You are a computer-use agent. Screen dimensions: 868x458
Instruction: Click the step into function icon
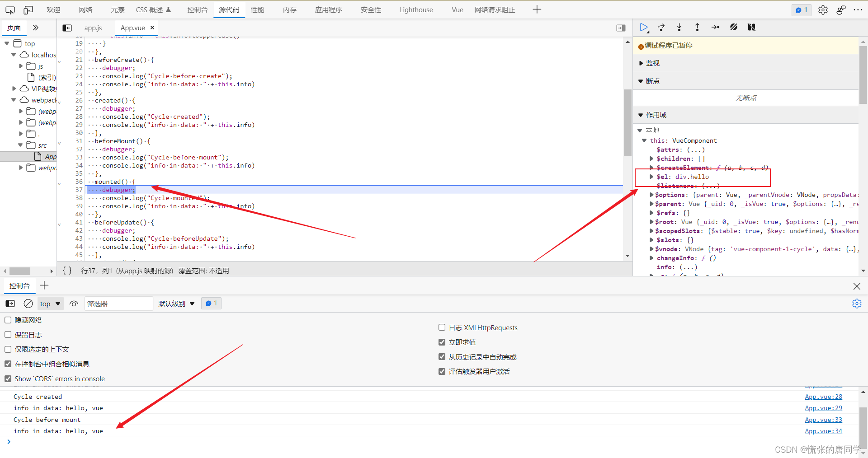(x=679, y=28)
